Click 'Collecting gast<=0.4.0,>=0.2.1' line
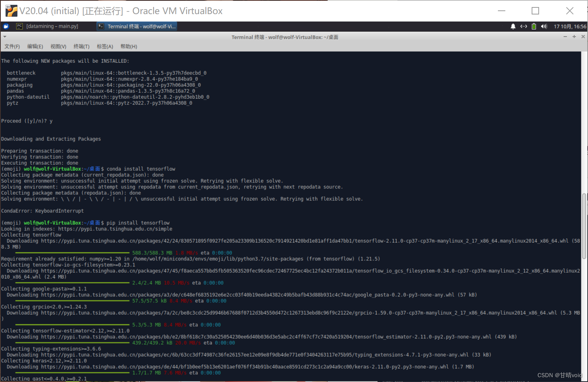Image resolution: width=588 pixels, height=382 pixels. coord(44,379)
